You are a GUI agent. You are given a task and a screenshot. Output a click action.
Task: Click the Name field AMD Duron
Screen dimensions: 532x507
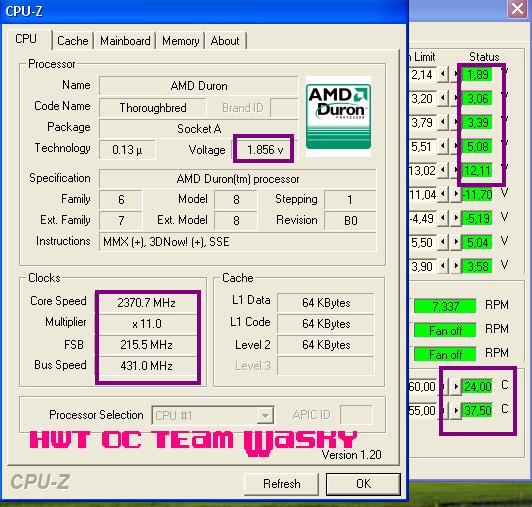pos(199,86)
